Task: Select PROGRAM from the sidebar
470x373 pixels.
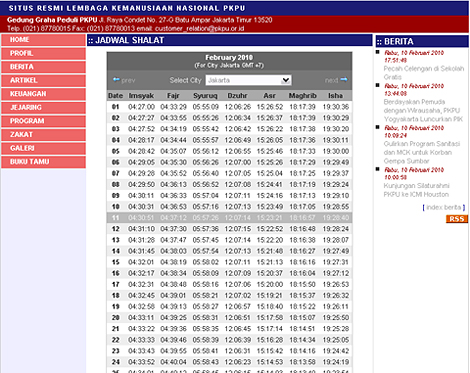Action: point(43,121)
